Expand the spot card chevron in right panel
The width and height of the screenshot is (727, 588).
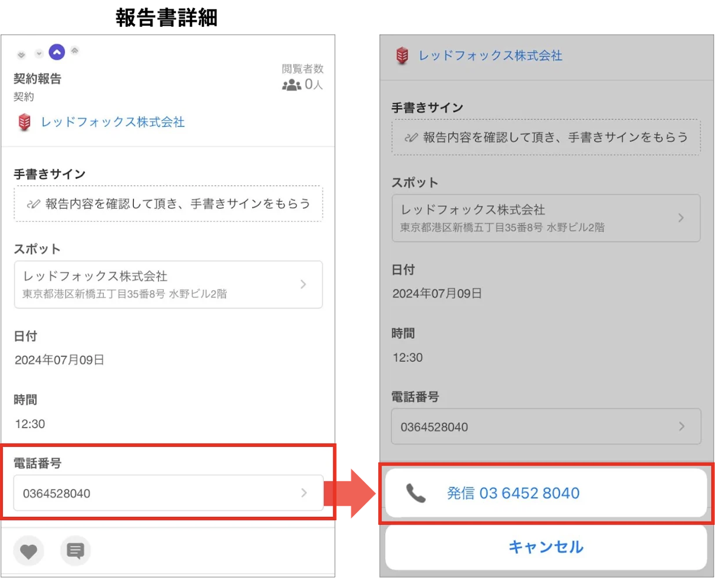(x=681, y=218)
